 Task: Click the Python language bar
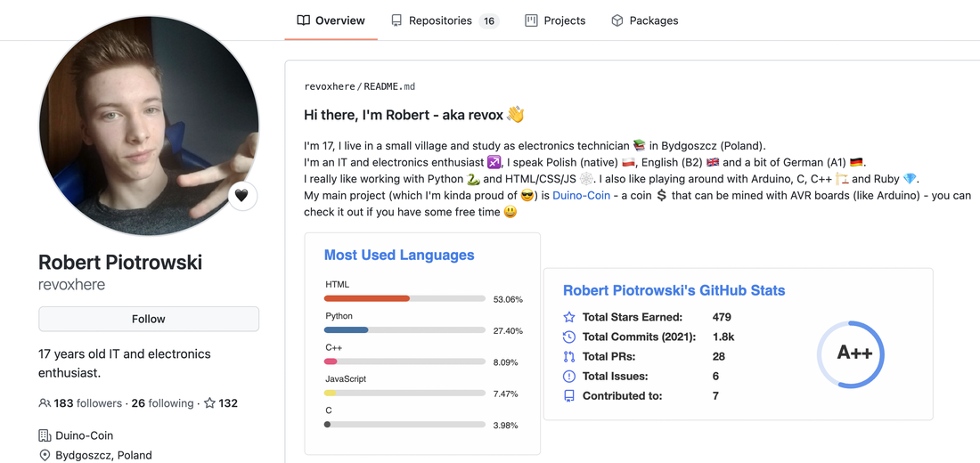pyautogui.click(x=404, y=330)
